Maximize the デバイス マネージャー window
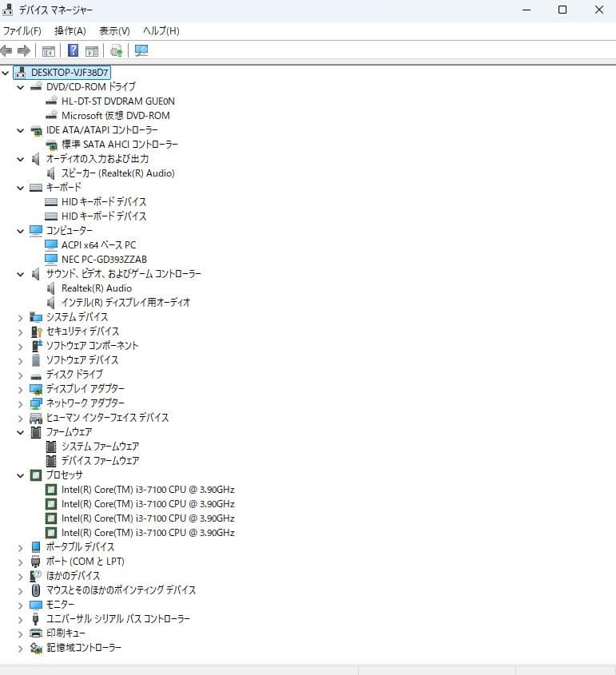The width and height of the screenshot is (616, 675). [562, 10]
